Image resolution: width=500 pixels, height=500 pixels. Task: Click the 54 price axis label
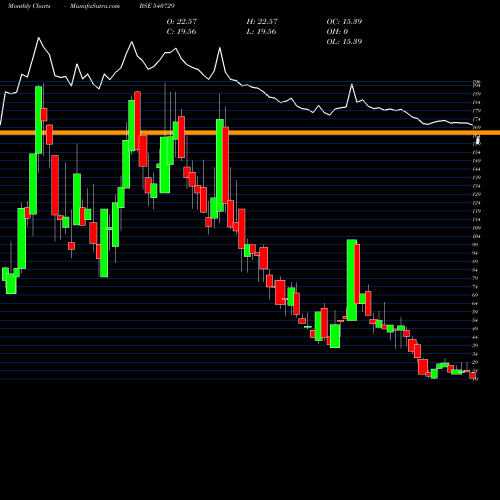(x=475, y=320)
